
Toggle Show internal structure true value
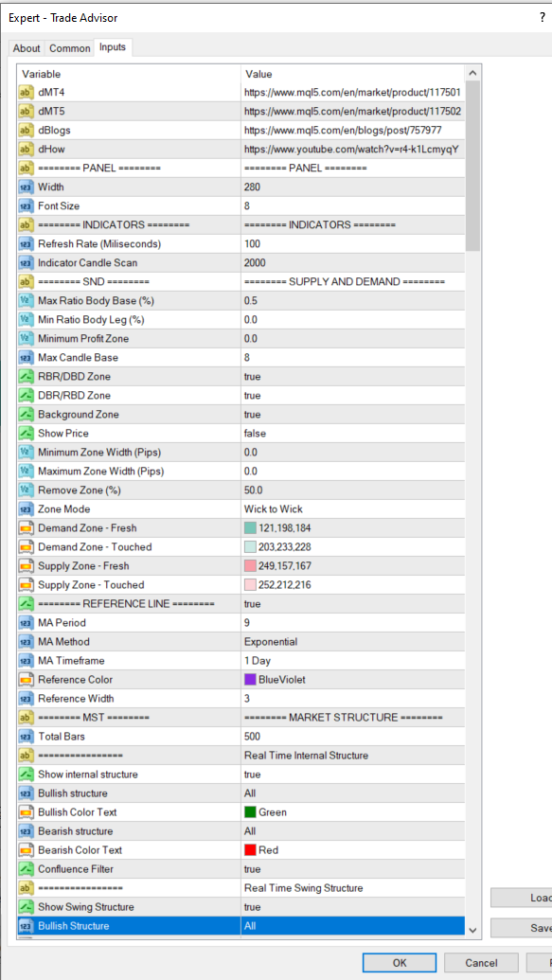(x=352, y=775)
